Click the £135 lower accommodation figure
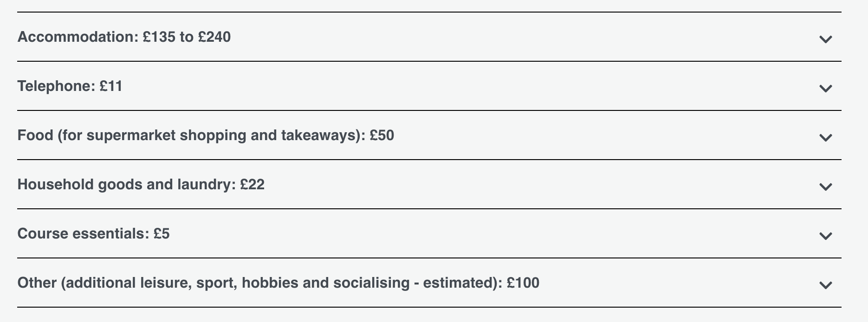The height and width of the screenshot is (322, 868). coord(159,37)
